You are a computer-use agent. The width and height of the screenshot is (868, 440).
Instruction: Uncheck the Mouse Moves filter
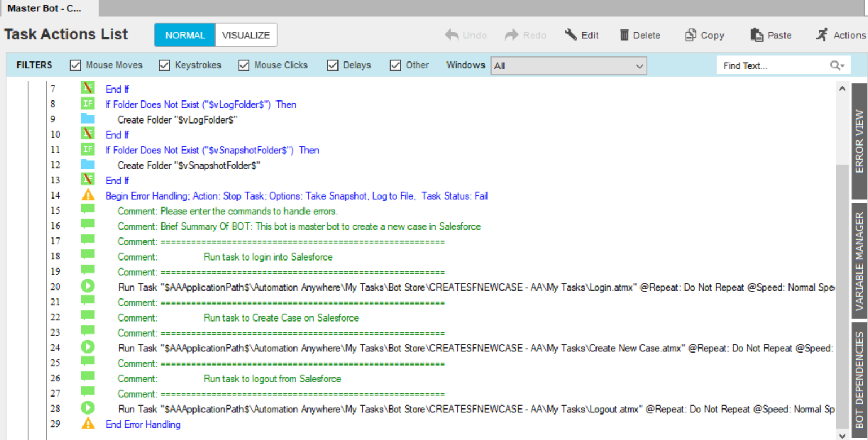click(x=76, y=65)
